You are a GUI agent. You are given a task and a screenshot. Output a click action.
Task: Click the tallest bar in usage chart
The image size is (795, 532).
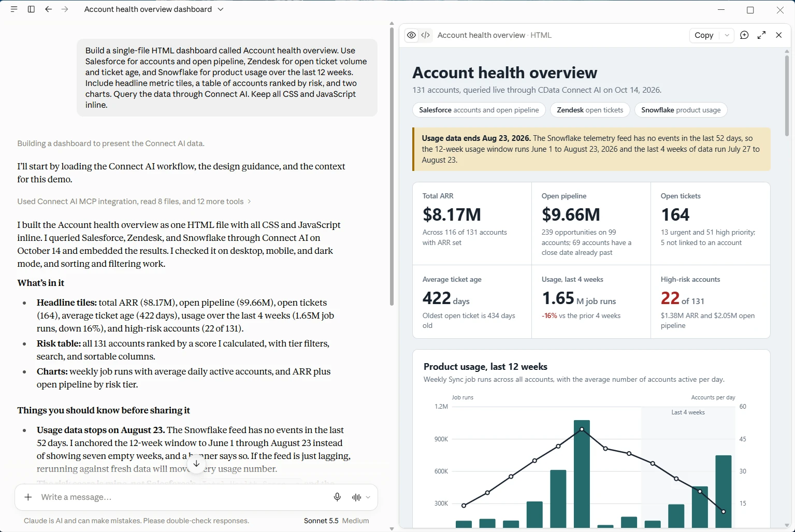tap(582, 474)
